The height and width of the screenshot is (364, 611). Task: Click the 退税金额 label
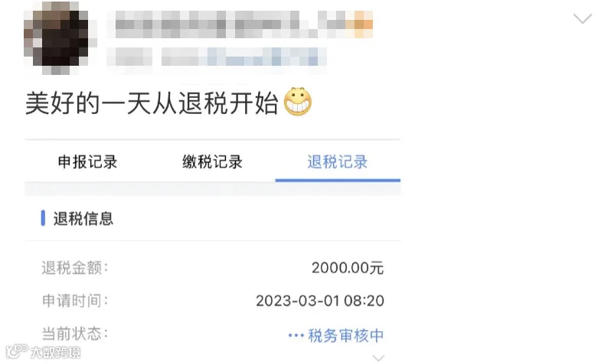click(x=75, y=268)
